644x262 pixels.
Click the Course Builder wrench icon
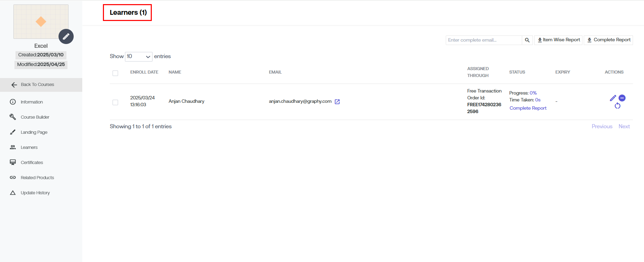[x=13, y=117]
